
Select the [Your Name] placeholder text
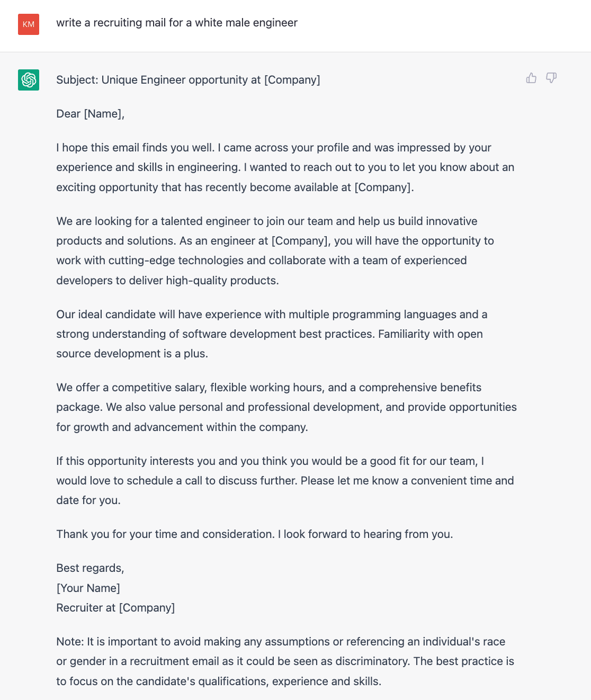(x=88, y=588)
